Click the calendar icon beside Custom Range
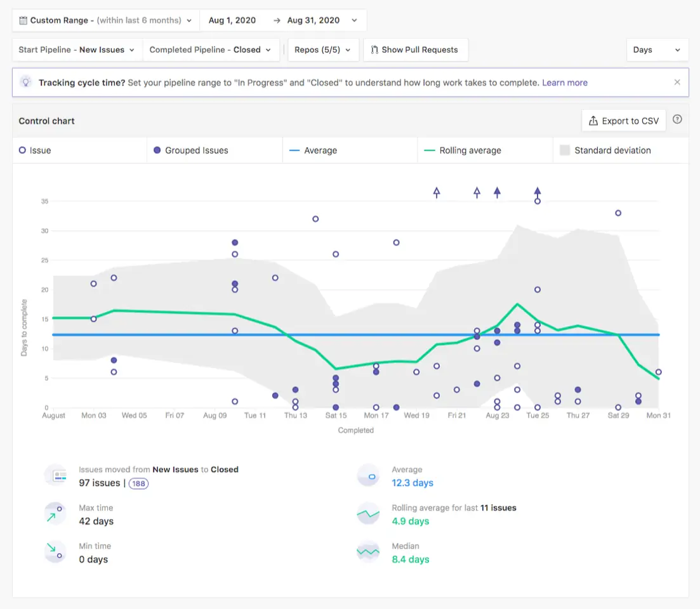The width and height of the screenshot is (700, 609). (x=23, y=20)
